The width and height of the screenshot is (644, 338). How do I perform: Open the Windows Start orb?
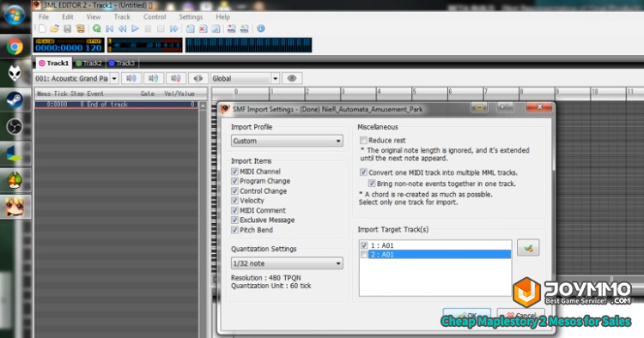pos(15,15)
